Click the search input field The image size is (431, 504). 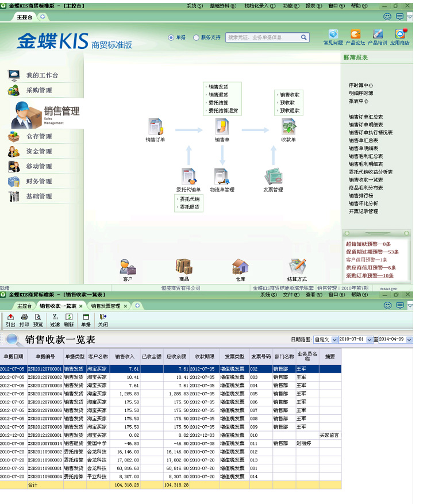coord(263,37)
